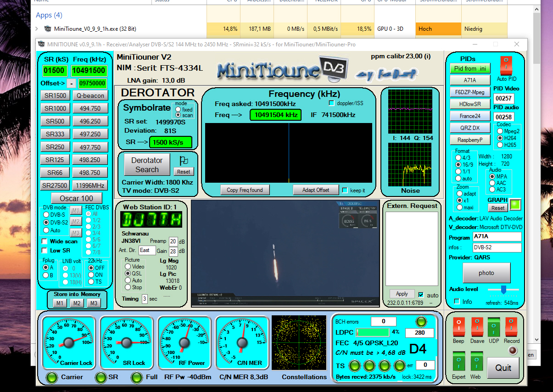Uncheck the auto checkbox next to Apply
553x392 pixels.
pyautogui.click(x=421, y=295)
